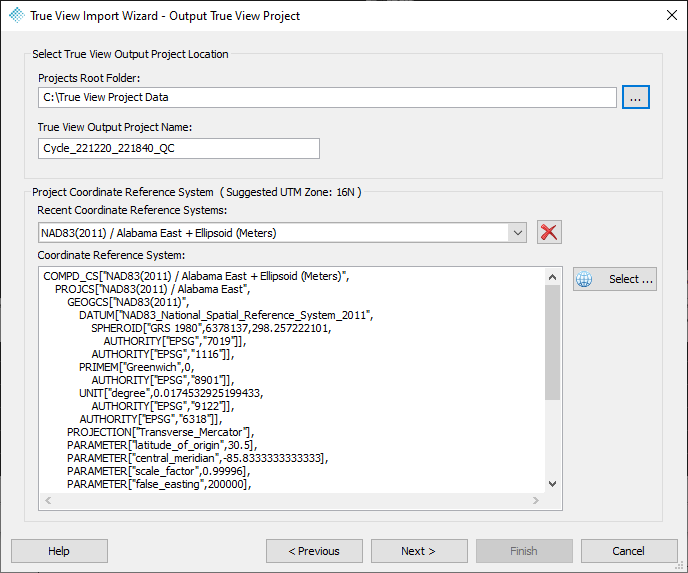Viewport: 688px width, 573px height.
Task: Return to the Previous wizard page
Action: point(314,551)
